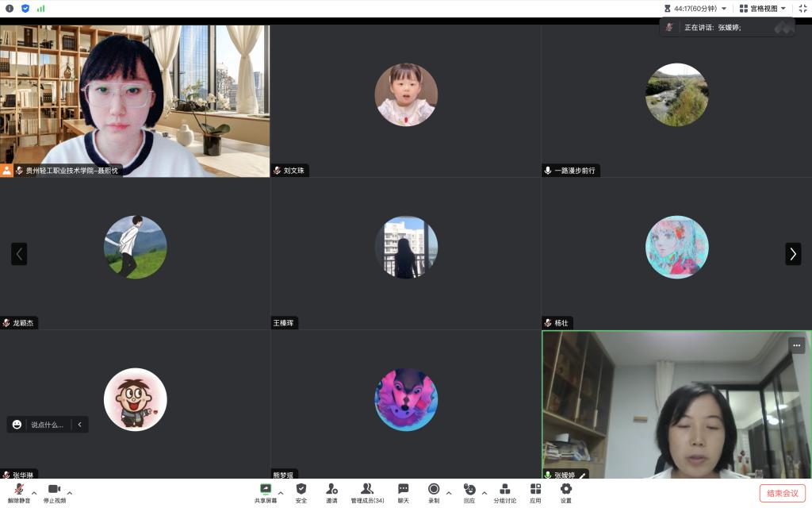The height and width of the screenshot is (508, 812).
Task: Open Settings (设置) gear in toolbar
Action: [565, 489]
